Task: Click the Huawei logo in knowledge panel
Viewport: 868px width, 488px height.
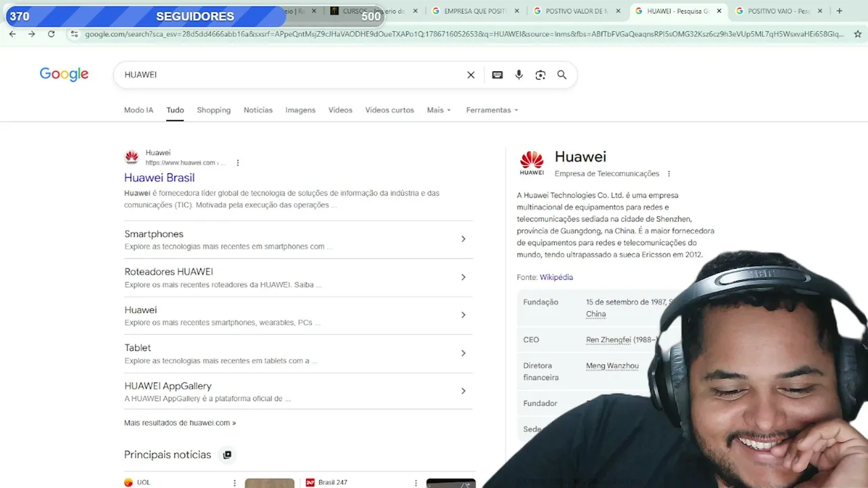Action: coord(532,163)
